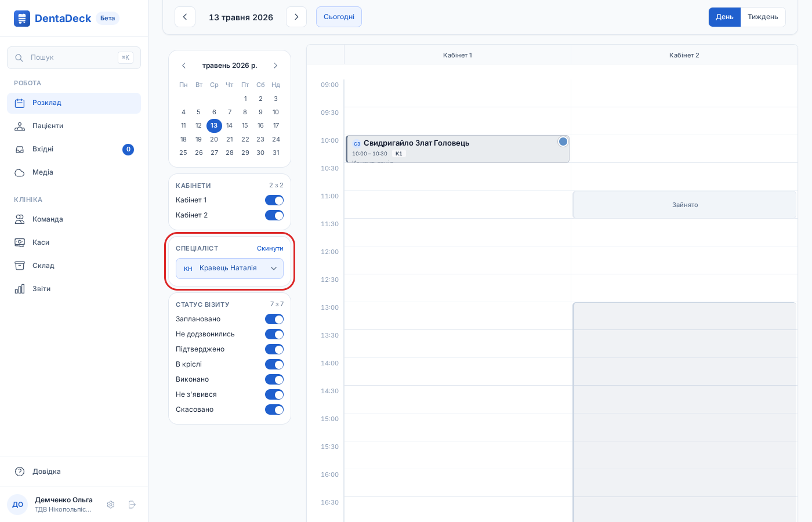Go to previous day with left arrow
The height and width of the screenshot is (522, 812).
pyautogui.click(x=185, y=17)
